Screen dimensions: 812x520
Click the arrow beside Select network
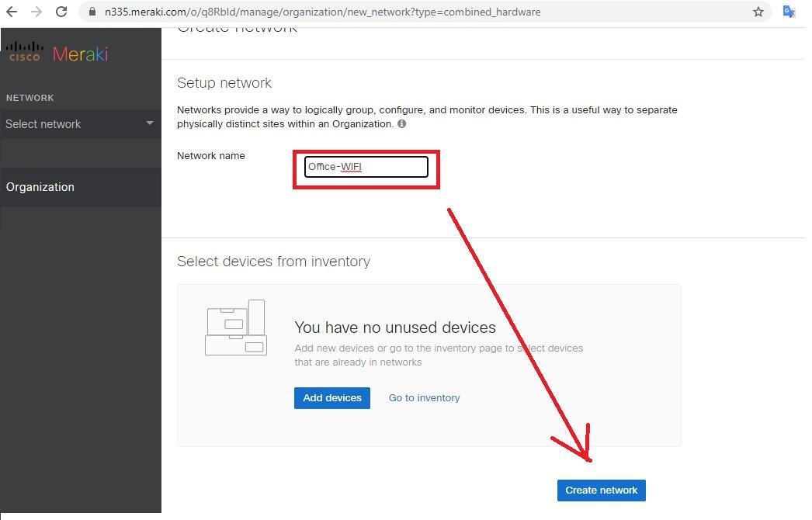pos(150,123)
